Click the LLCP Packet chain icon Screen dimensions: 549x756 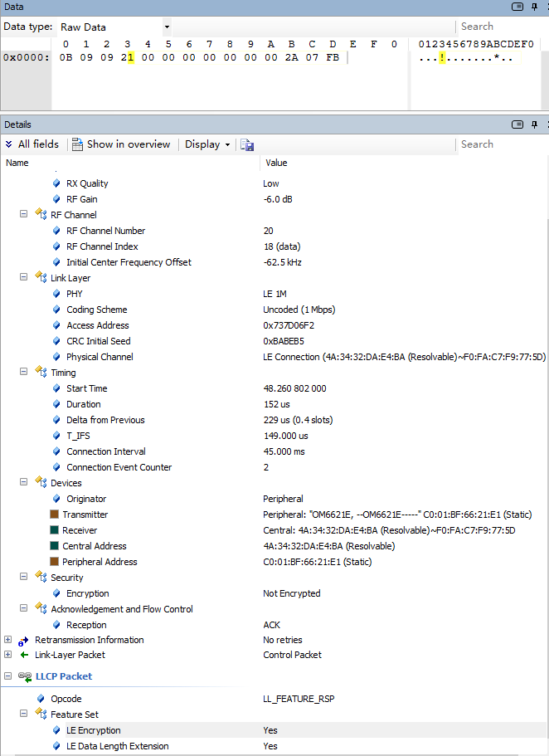point(25,676)
